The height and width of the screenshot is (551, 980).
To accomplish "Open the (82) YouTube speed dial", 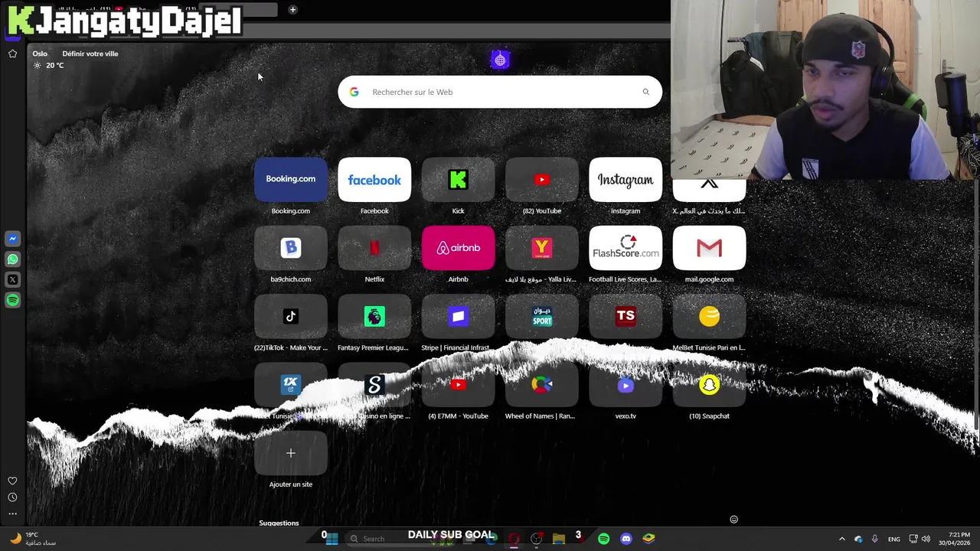I will [x=541, y=179].
